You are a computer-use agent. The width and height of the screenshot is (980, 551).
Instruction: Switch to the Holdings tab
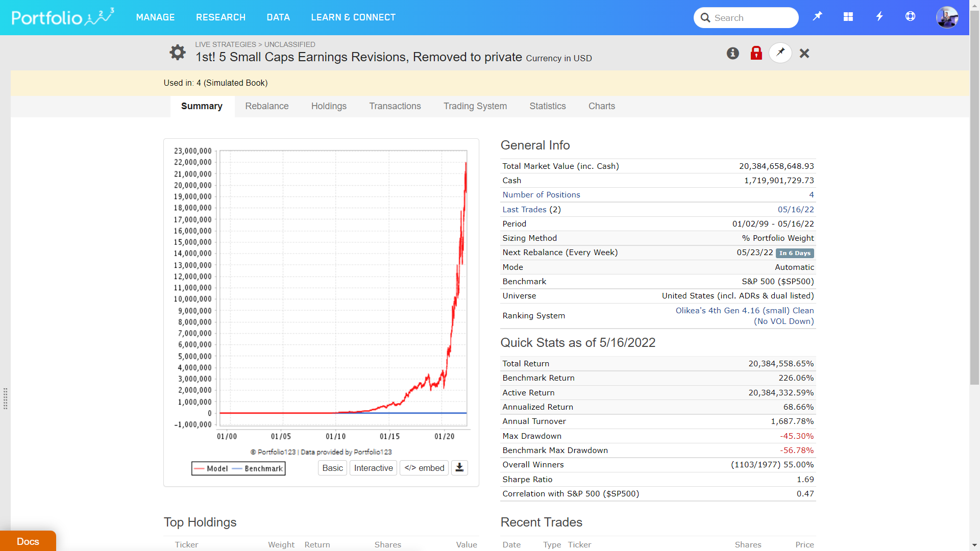(329, 106)
